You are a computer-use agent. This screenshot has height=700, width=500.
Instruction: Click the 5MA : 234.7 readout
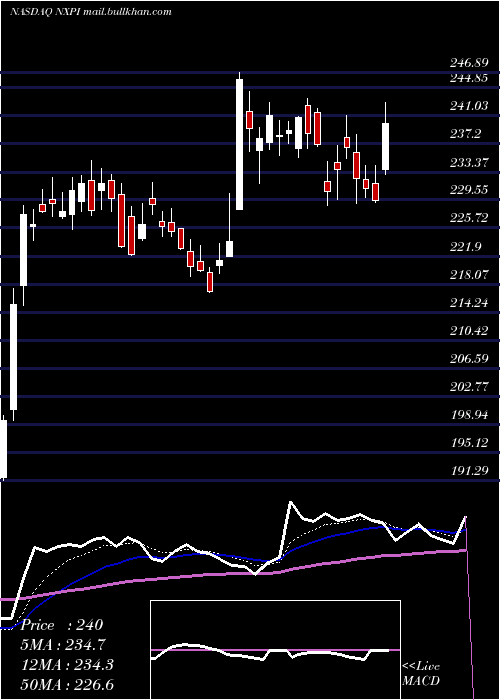[x=63, y=645]
